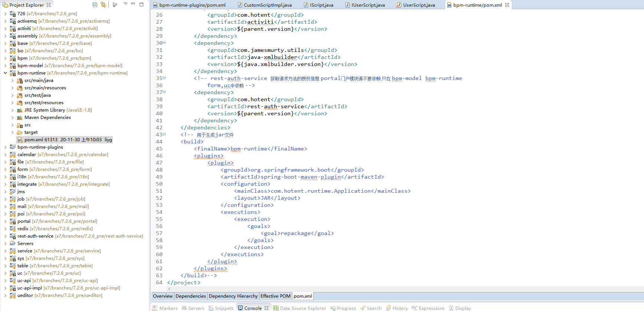
Task: Fold the comment block at line 43
Action: (x=164, y=134)
